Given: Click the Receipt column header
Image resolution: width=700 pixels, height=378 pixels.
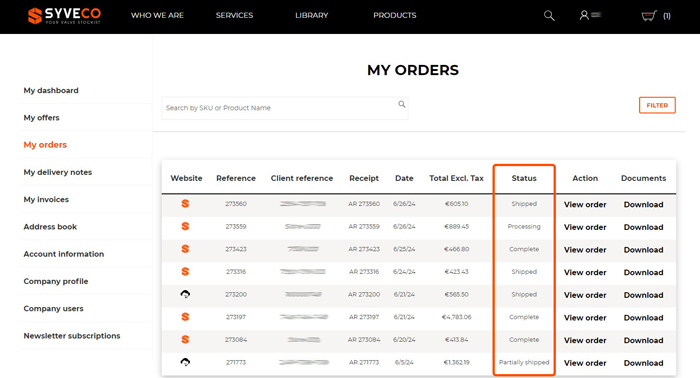Looking at the screenshot, I should pos(364,178).
